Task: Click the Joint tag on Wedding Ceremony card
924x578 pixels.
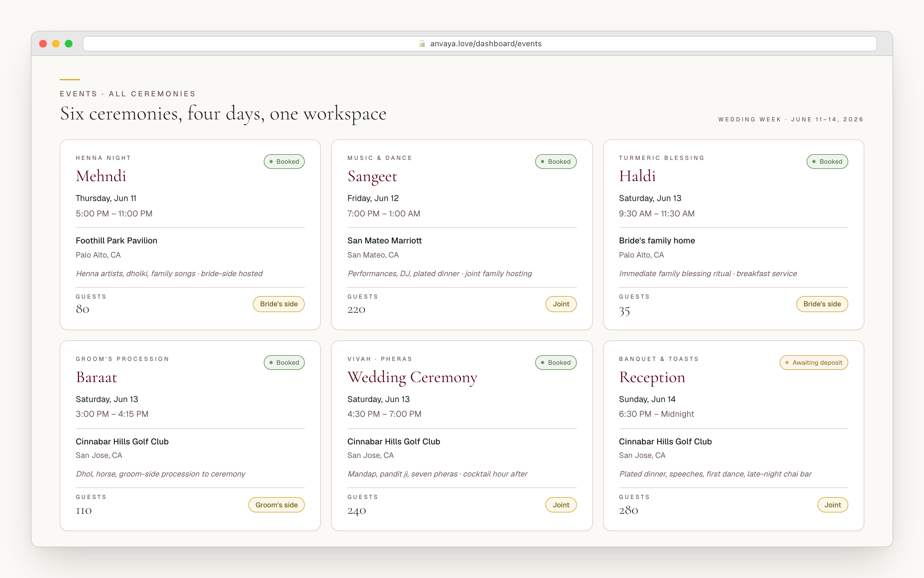Action: point(561,504)
